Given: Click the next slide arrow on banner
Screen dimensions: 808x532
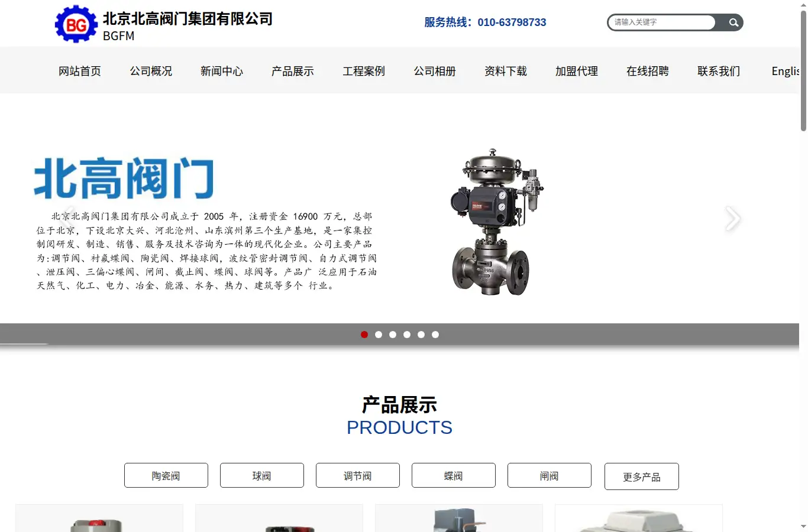Looking at the screenshot, I should [733, 219].
